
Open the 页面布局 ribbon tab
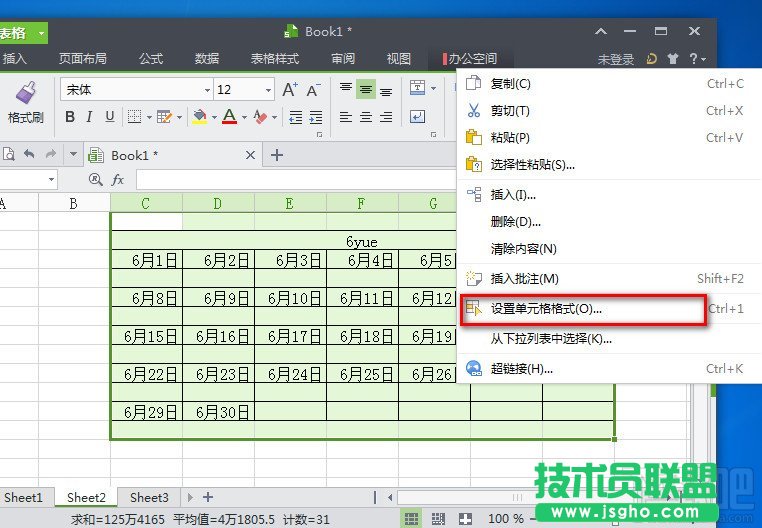pos(83,59)
